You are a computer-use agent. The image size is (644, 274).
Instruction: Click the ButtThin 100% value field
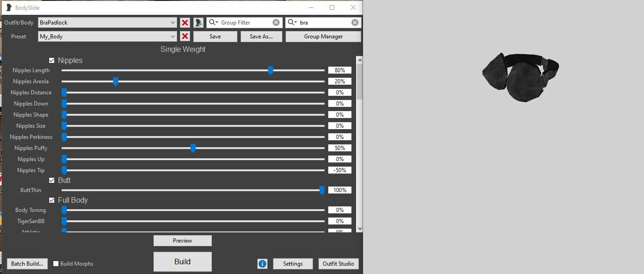click(x=340, y=190)
